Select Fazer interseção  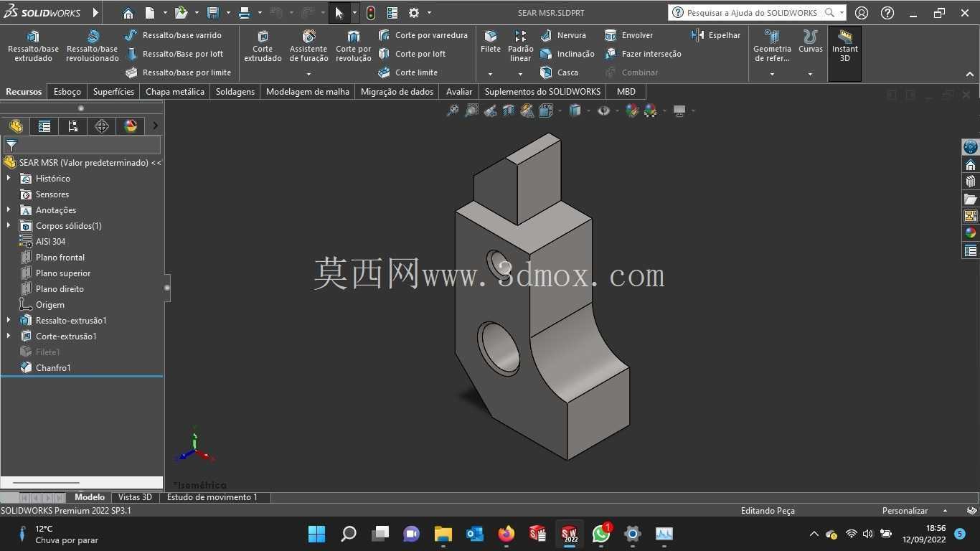[x=643, y=54]
